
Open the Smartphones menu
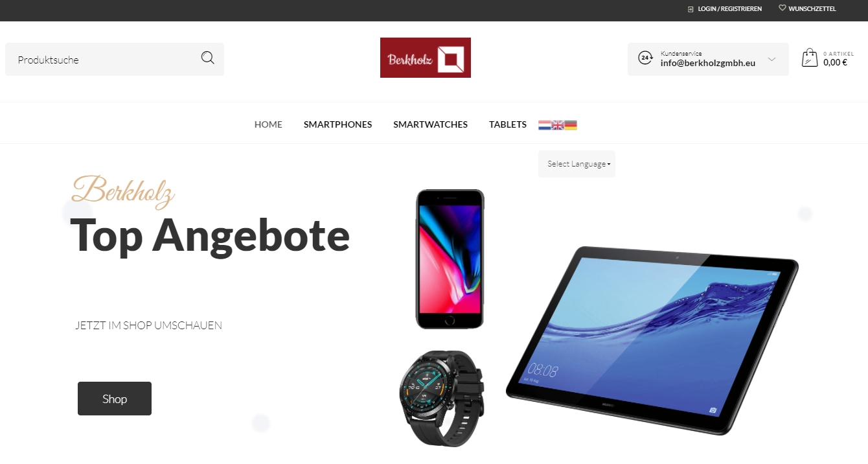[x=338, y=124]
